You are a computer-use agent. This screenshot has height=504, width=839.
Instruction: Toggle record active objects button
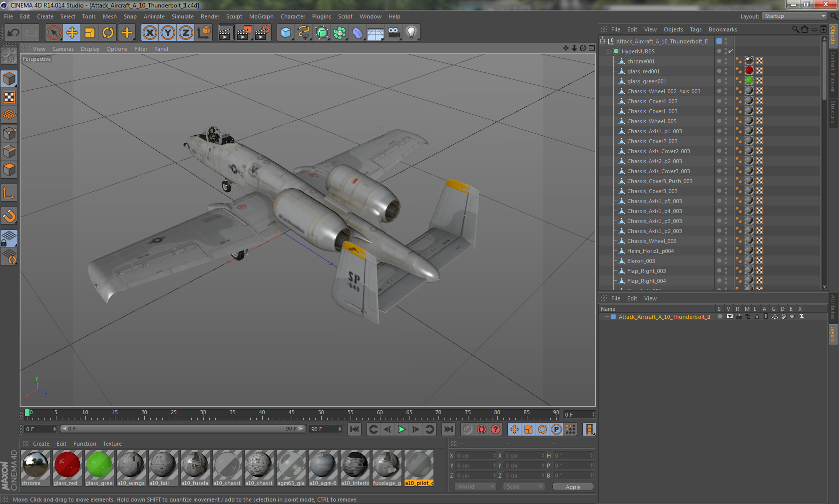pyautogui.click(x=467, y=429)
